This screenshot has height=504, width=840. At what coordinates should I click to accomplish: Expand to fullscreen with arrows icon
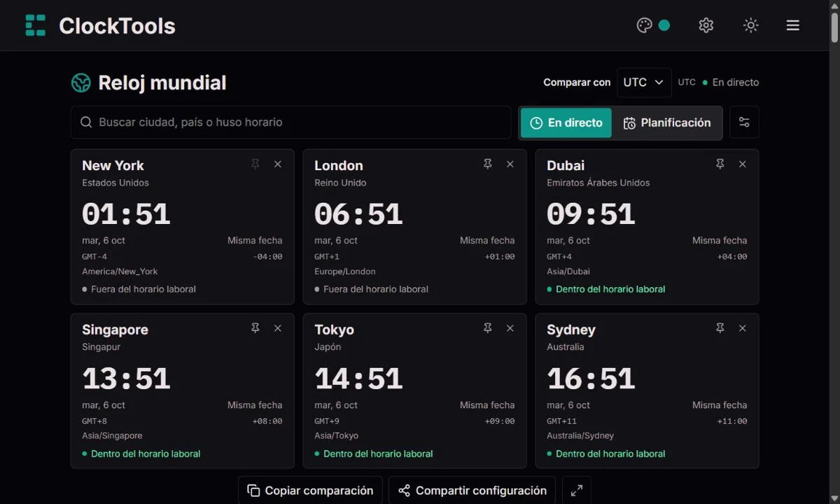577,491
